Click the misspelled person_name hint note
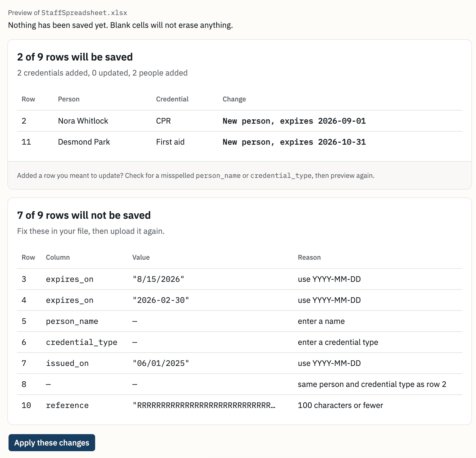Image resolution: width=476 pixels, height=458 pixels. [196, 175]
